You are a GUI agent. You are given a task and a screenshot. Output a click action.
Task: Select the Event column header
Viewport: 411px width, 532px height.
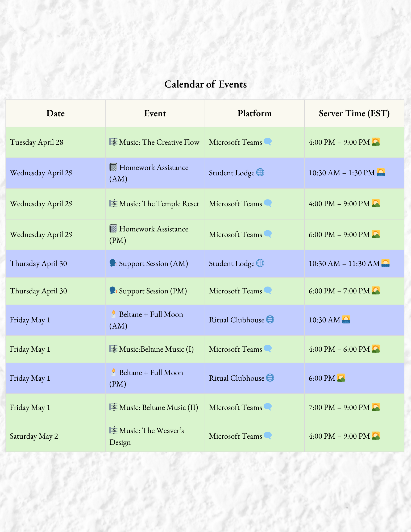coord(155,114)
